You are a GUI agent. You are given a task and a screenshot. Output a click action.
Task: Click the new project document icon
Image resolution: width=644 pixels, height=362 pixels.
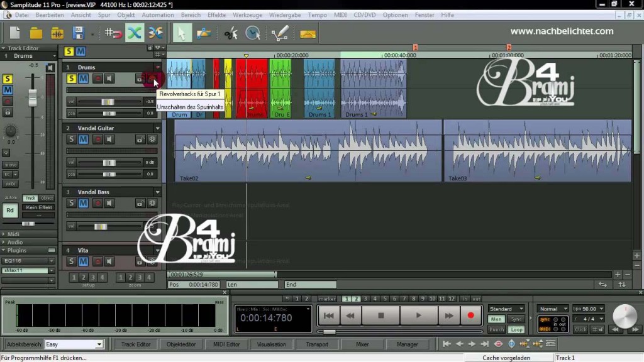click(15, 33)
